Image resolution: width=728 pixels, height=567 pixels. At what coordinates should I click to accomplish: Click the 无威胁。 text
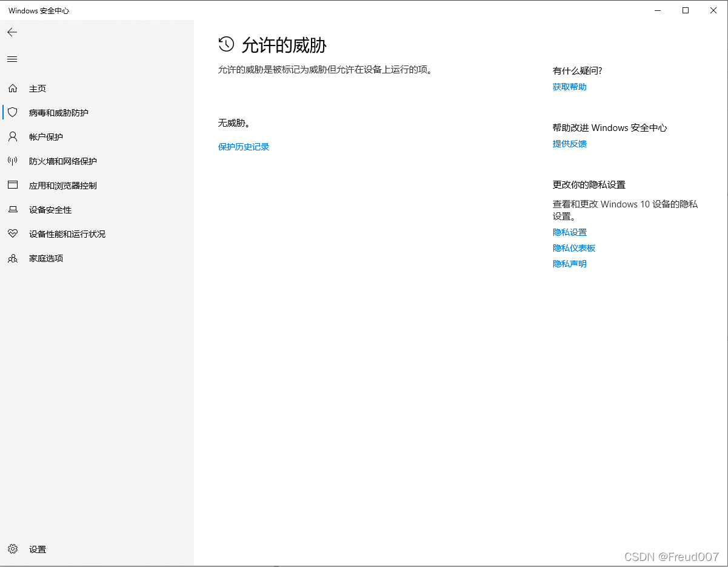tap(235, 123)
